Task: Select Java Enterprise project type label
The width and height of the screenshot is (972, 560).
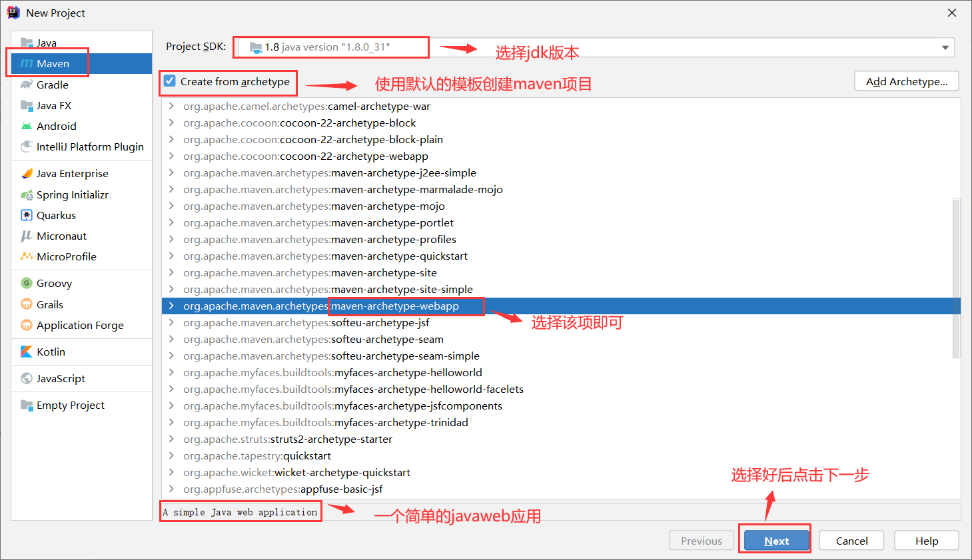Action: click(73, 173)
